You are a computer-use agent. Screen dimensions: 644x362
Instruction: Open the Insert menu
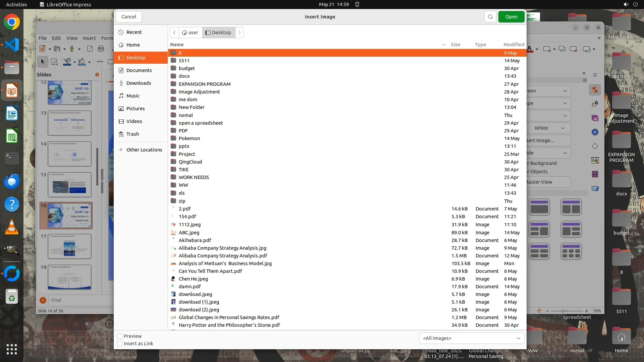89,38
